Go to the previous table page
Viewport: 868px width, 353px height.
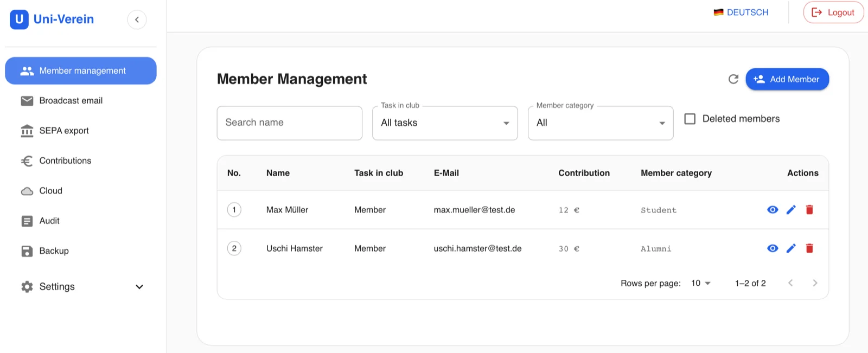click(x=790, y=283)
